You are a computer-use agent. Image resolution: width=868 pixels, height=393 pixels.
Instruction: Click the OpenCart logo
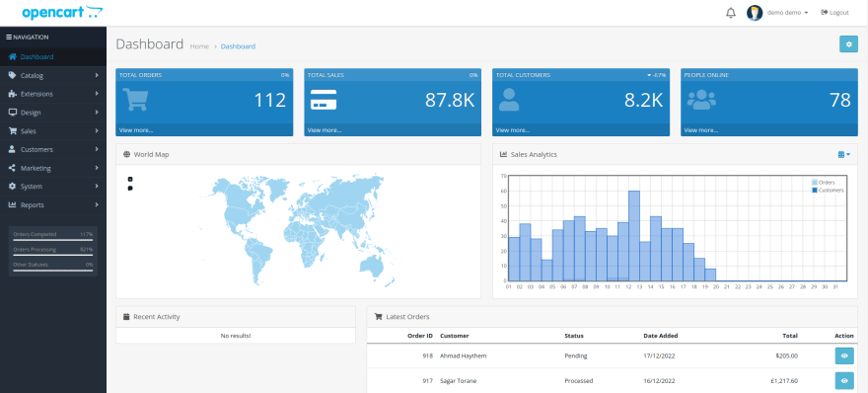[x=62, y=12]
